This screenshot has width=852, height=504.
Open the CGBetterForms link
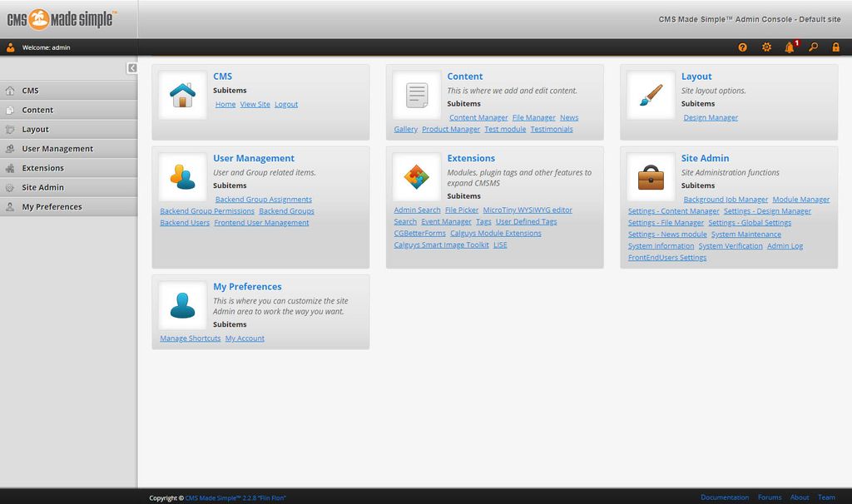coord(419,234)
